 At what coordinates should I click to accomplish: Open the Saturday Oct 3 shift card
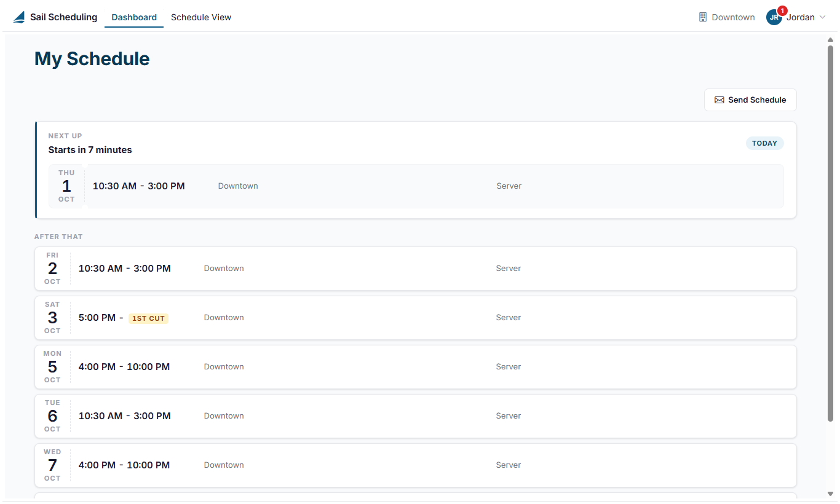coord(416,318)
